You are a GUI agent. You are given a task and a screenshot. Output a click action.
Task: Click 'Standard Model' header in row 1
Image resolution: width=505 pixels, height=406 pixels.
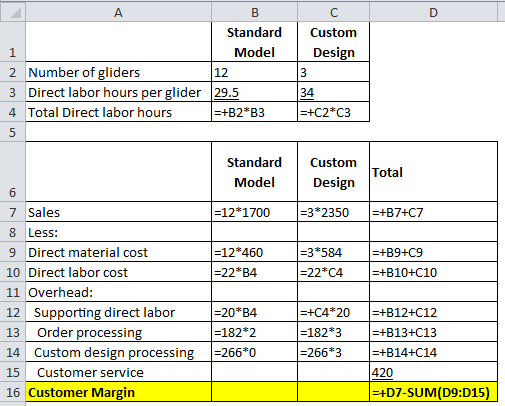[254, 42]
